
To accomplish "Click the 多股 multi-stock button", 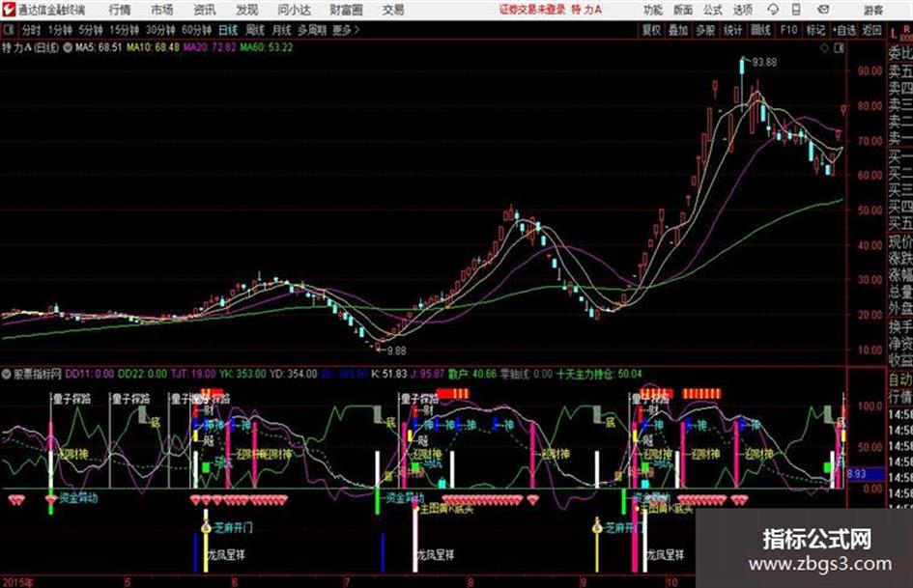I will coord(705,30).
